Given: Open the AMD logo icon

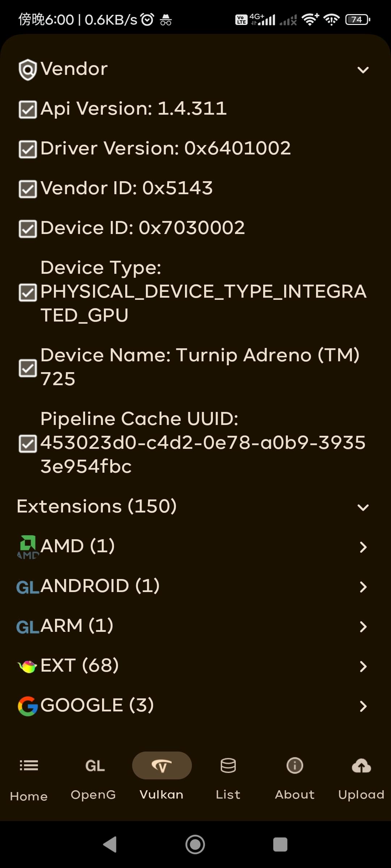Looking at the screenshot, I should coord(28,547).
